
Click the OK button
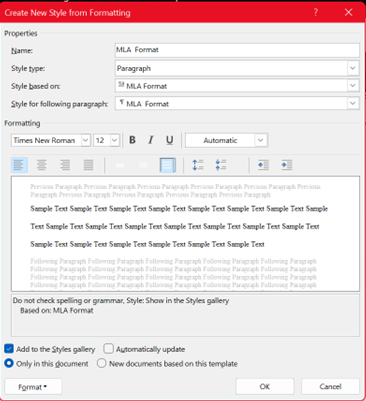pyautogui.click(x=265, y=387)
